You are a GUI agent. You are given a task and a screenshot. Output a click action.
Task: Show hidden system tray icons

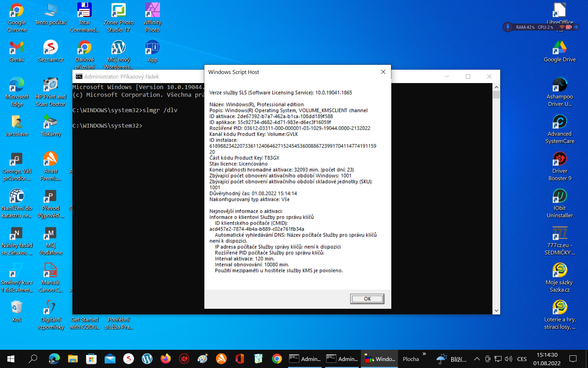point(477,359)
